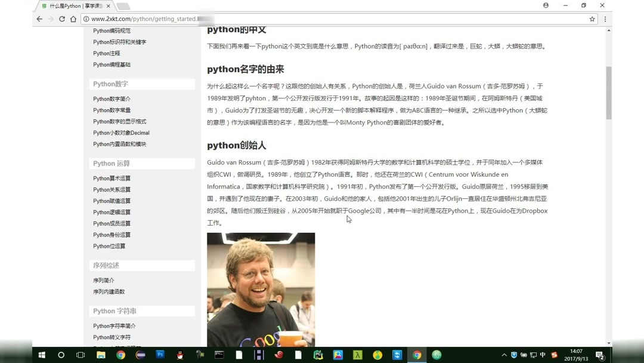Reload the current page
The height and width of the screenshot is (363, 644).
62,19
